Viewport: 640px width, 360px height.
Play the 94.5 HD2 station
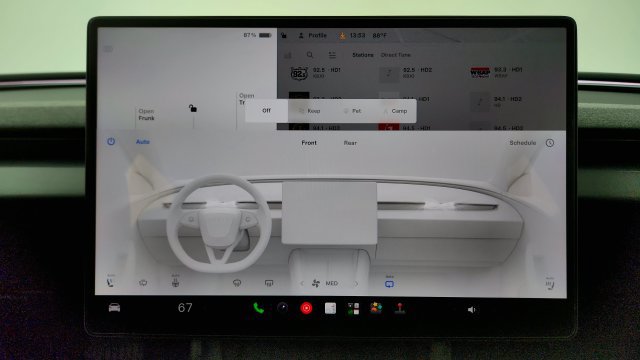coord(496,127)
